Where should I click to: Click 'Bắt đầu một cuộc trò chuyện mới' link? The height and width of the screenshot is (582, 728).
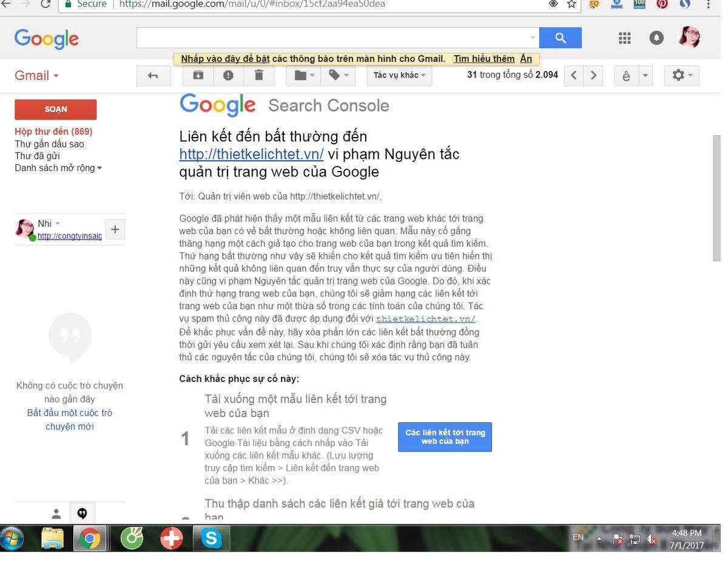(70, 420)
